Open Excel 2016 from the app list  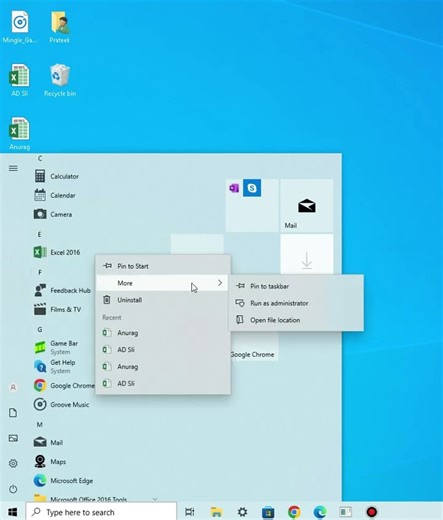click(x=57, y=252)
